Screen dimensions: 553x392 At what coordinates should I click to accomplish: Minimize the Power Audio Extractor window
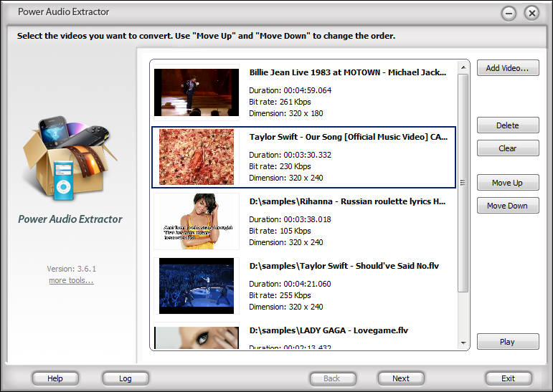tap(509, 14)
